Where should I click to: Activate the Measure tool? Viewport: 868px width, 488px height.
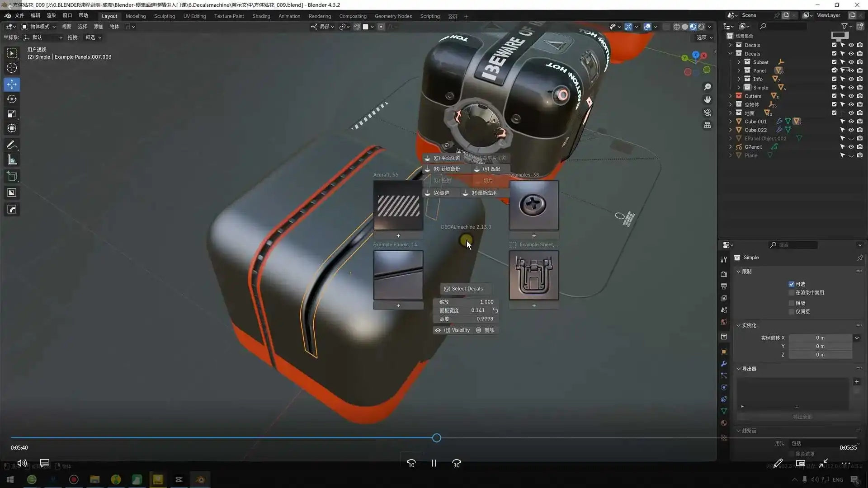12,160
